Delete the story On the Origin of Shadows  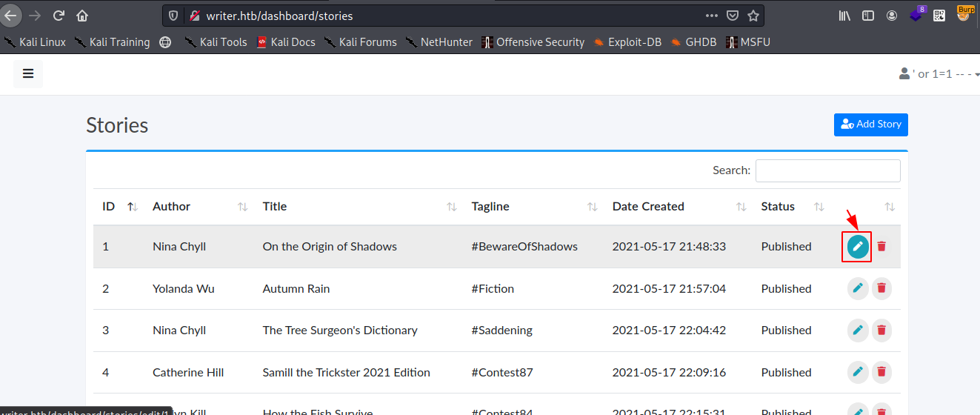881,246
